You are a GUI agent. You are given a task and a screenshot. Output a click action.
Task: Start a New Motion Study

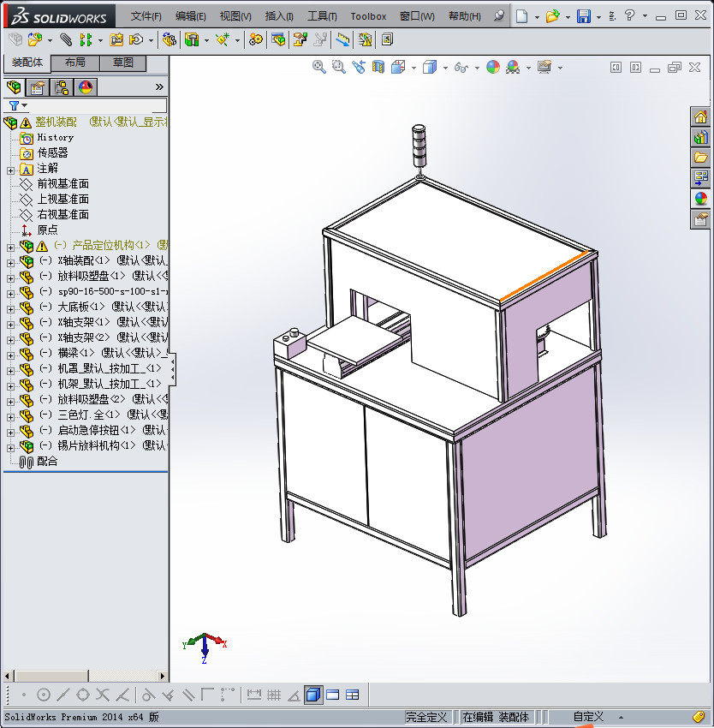(255, 40)
